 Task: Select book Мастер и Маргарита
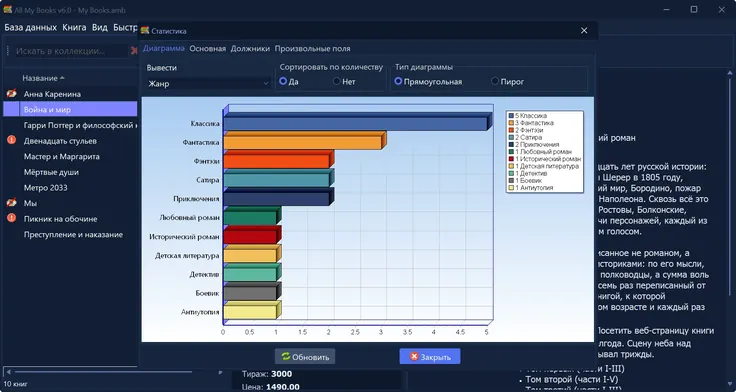[61, 156]
